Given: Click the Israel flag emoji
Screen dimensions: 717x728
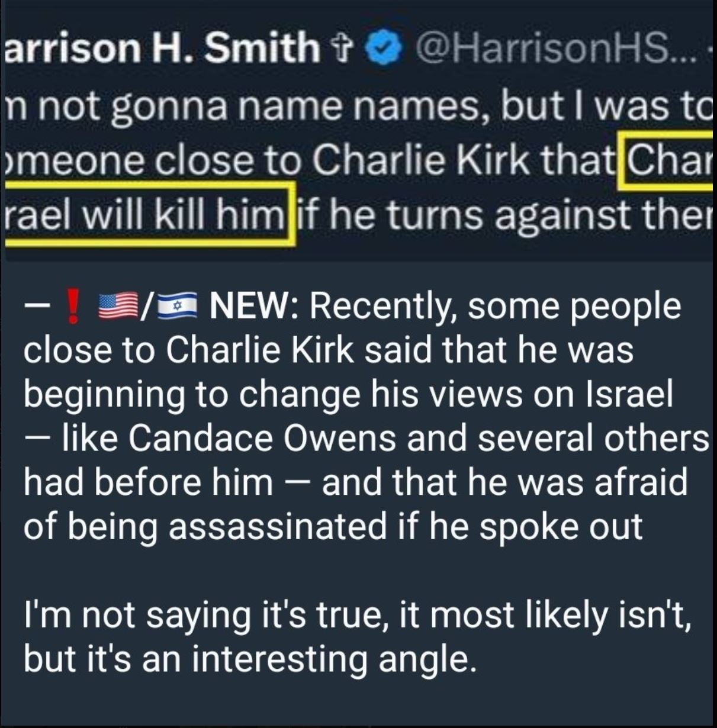Looking at the screenshot, I should tap(176, 308).
